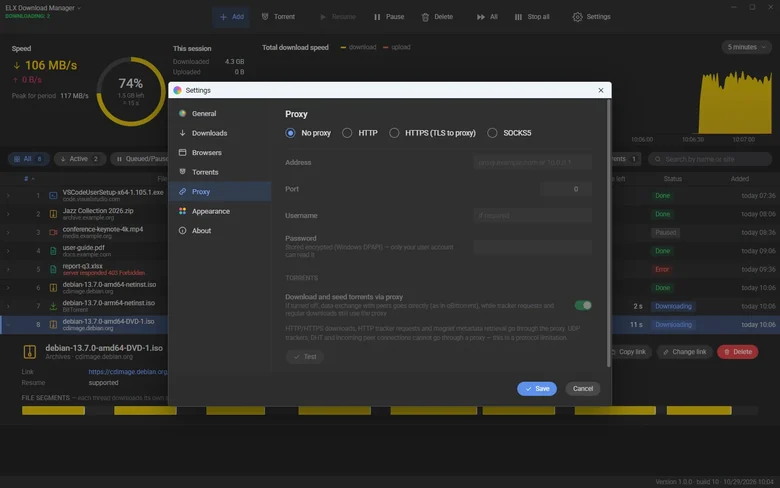Click the conference-keynote video file icon
The image size is (780, 488).
53,232
